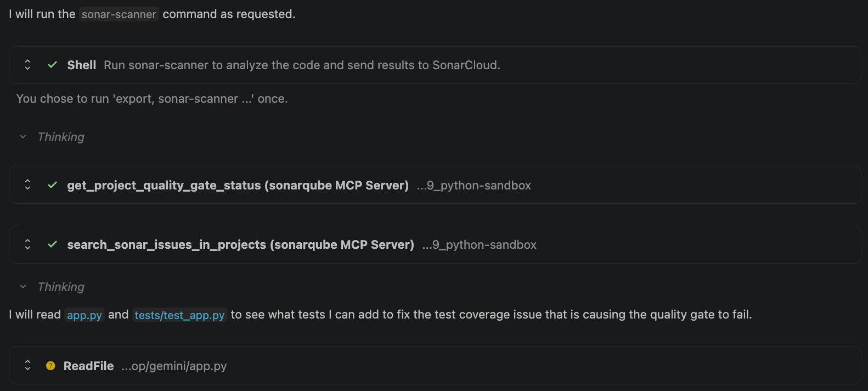The height and width of the screenshot is (391, 868).
Task: Open the tests/test_app.py file link
Action: pyautogui.click(x=179, y=315)
